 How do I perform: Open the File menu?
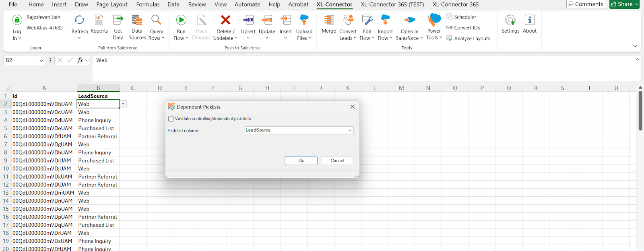13,4
